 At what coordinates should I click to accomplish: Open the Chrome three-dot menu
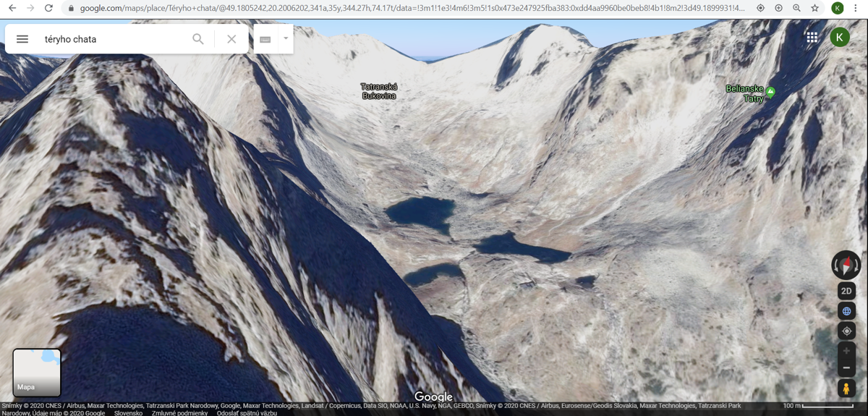tap(855, 8)
